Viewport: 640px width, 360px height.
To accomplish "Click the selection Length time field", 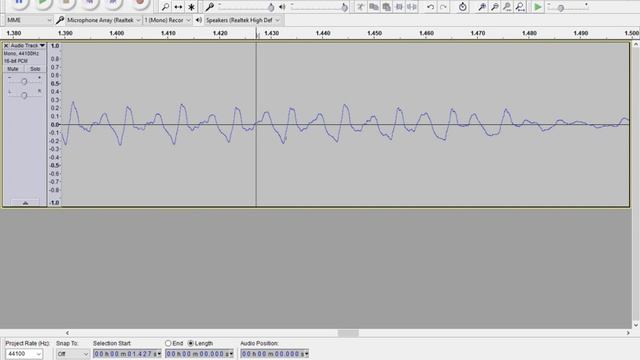I will coord(199,354).
